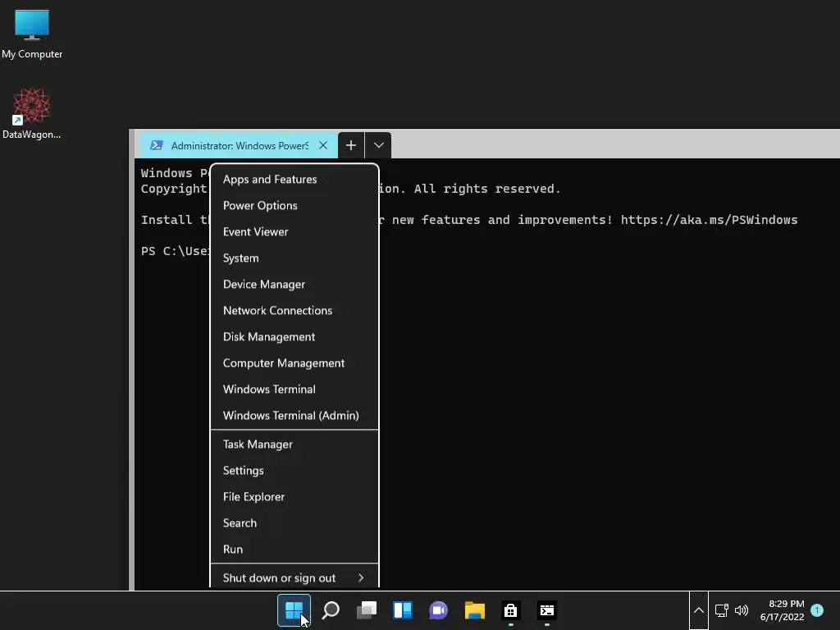Viewport: 840px width, 630px height.
Task: Open Device Manager
Action: pos(294,285)
